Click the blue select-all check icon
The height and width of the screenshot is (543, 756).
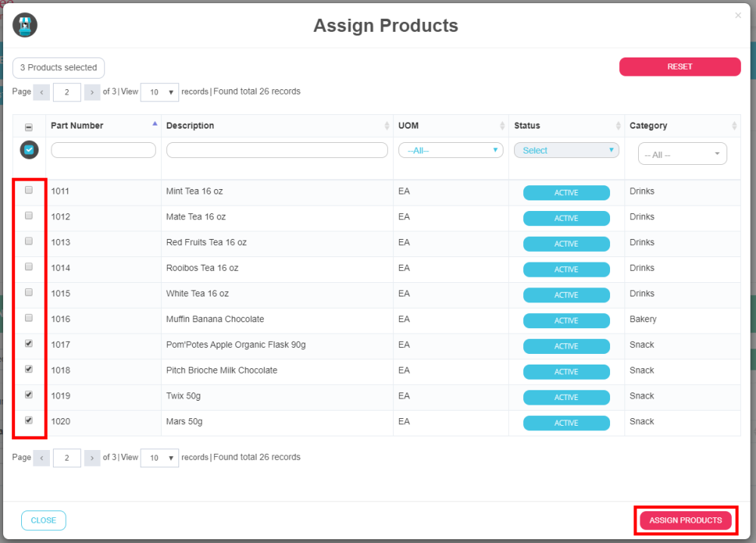pos(29,150)
